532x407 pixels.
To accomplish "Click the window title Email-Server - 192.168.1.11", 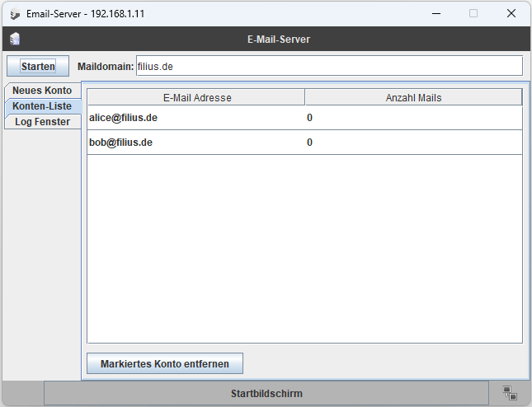I will 85,14.
